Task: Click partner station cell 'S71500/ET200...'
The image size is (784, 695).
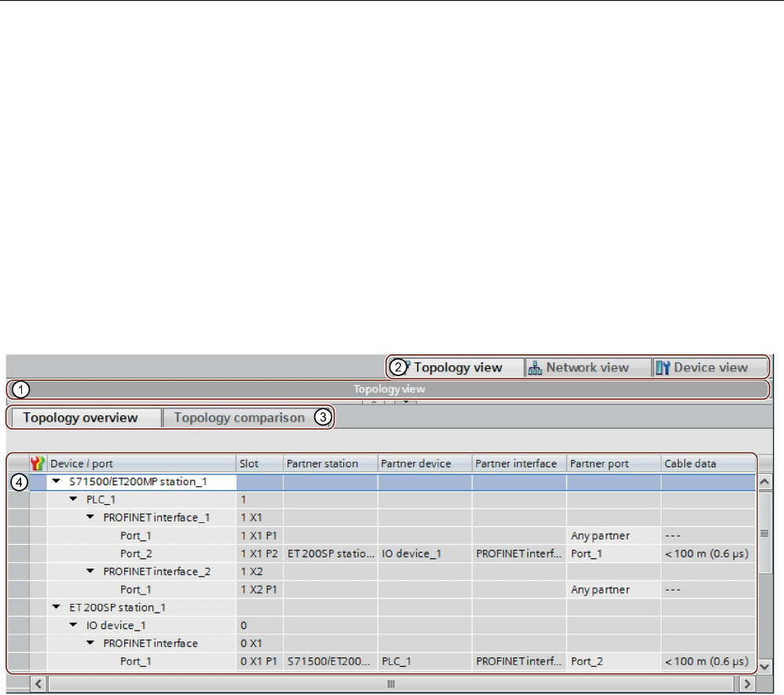Action: 331,661
